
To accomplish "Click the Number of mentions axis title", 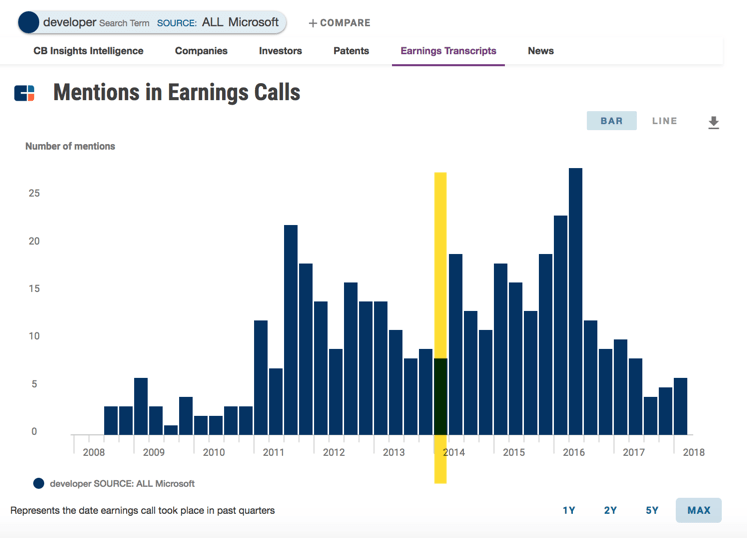I will (70, 146).
